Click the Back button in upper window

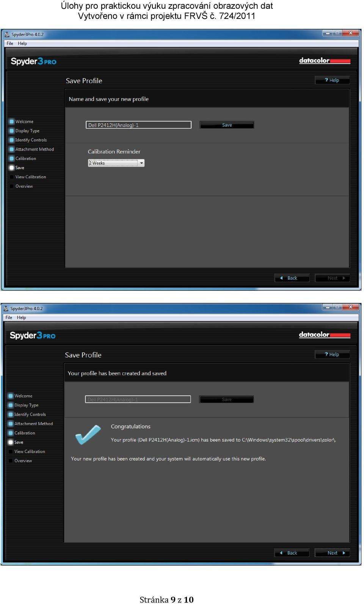point(292,278)
